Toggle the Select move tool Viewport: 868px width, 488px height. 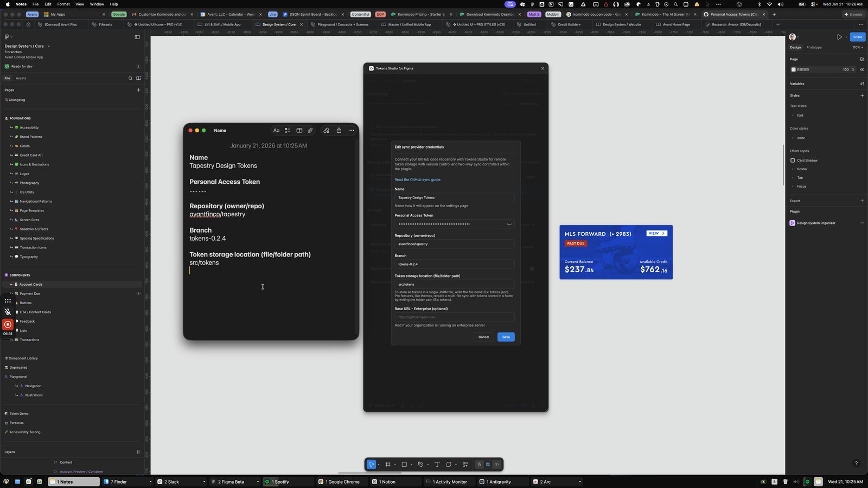coord(371,465)
